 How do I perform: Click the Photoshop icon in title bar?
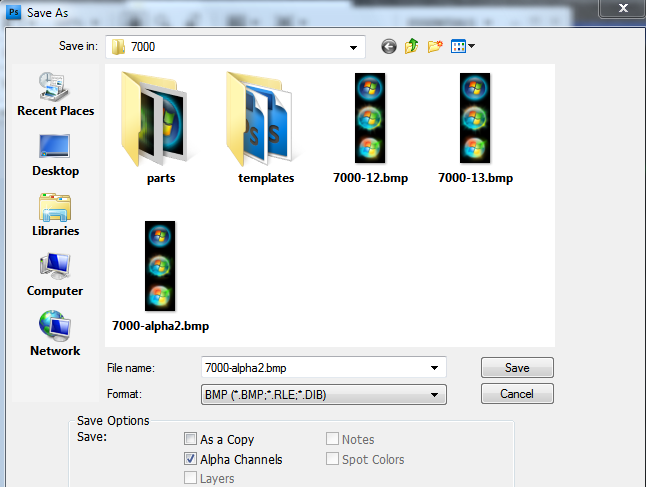14,12
